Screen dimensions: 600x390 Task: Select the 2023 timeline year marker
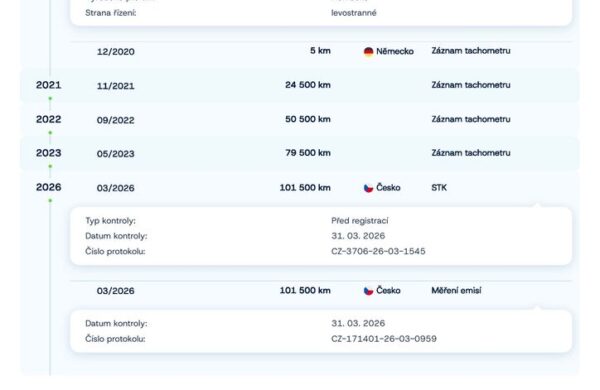pyautogui.click(x=49, y=153)
